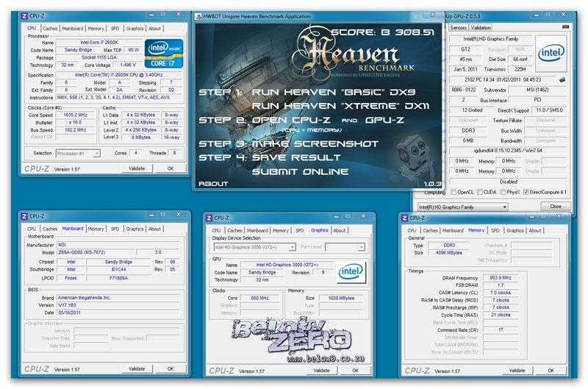Click the Intel Core i7 logo badge

coord(164,53)
